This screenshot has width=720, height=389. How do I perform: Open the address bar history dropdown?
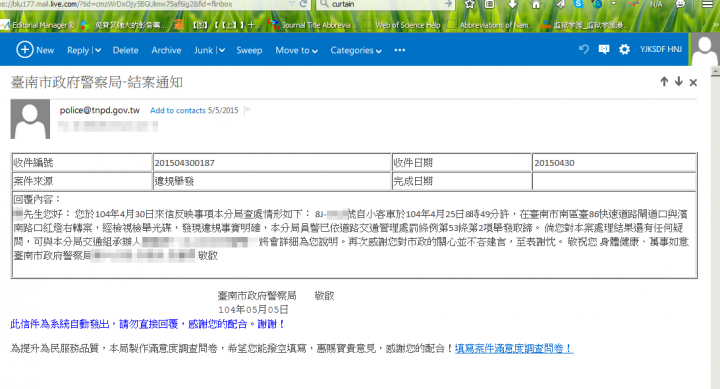pos(291,4)
